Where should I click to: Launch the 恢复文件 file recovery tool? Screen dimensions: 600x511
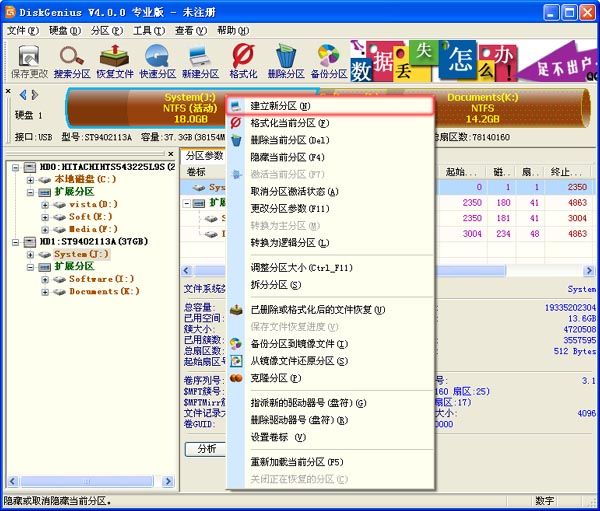[114, 62]
